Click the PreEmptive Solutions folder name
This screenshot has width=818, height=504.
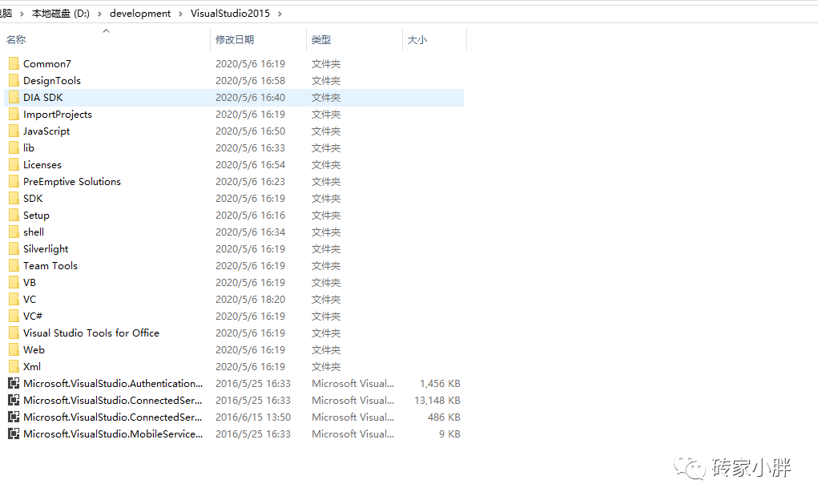(x=72, y=182)
